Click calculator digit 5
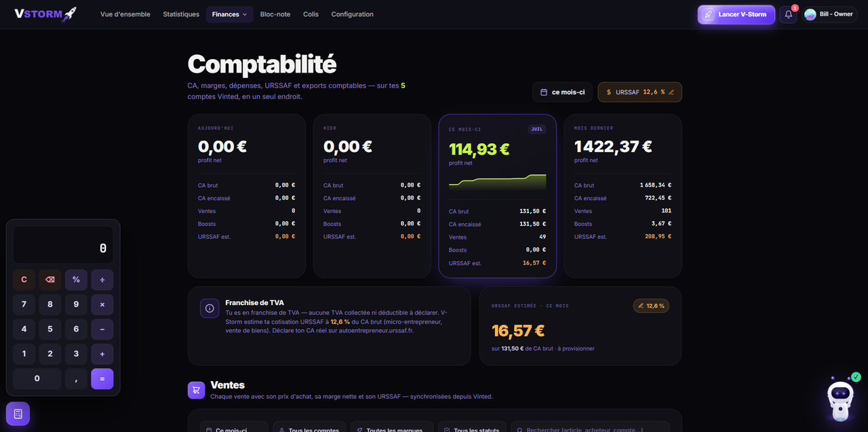This screenshot has width=868, height=432. [x=50, y=329]
